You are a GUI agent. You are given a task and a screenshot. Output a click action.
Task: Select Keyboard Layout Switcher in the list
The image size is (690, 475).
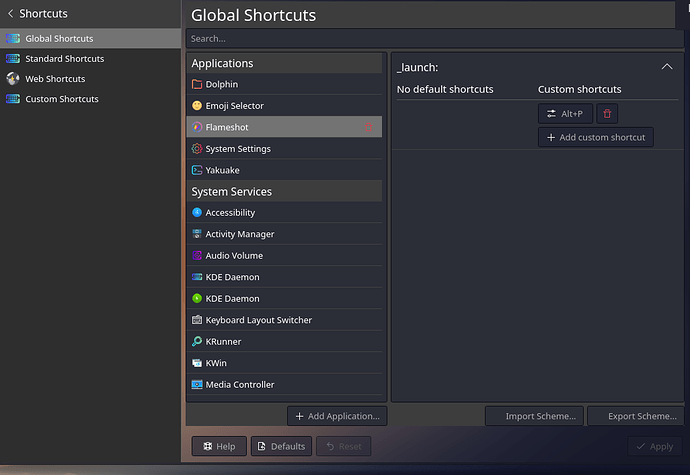pos(284,320)
